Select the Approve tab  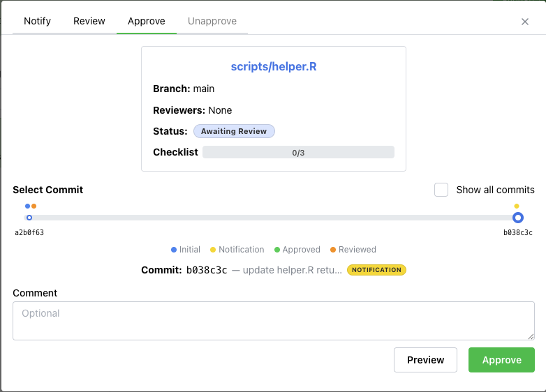click(147, 21)
